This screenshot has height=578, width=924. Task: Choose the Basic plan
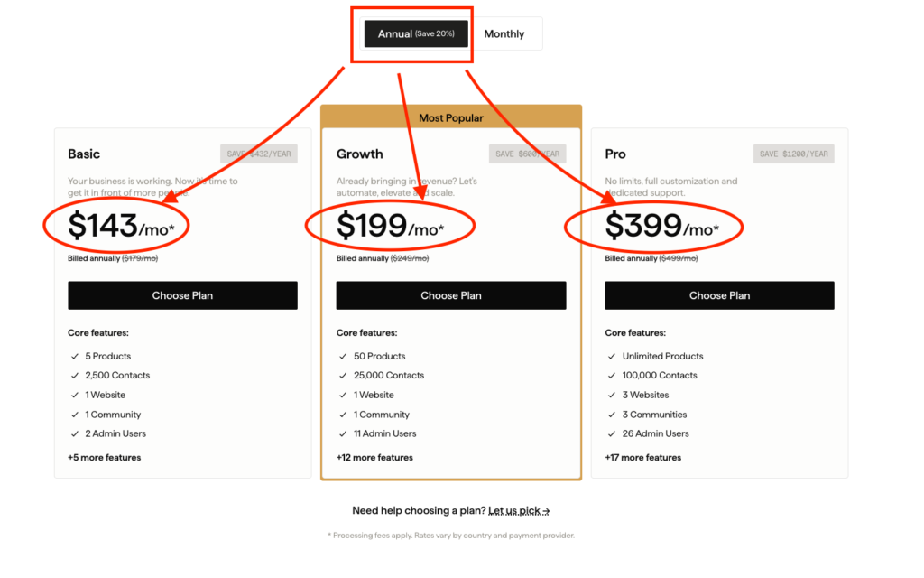(182, 295)
